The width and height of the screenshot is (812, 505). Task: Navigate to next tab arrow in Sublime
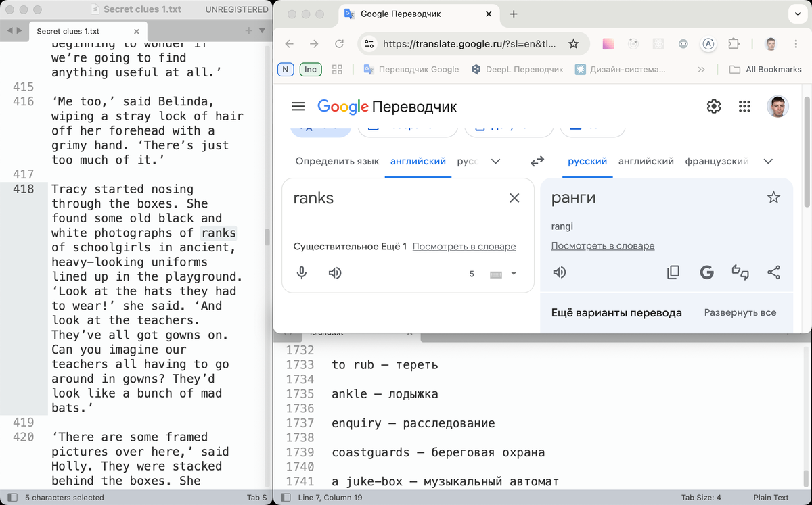[19, 31]
